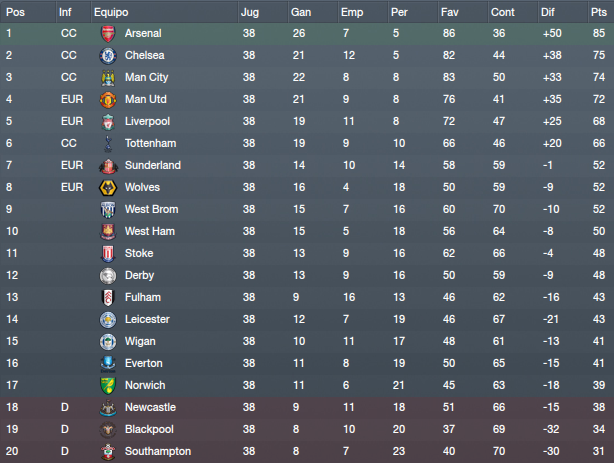The height and width of the screenshot is (463, 614).
Task: Sort by the Equipo column header
Action: 111,12
